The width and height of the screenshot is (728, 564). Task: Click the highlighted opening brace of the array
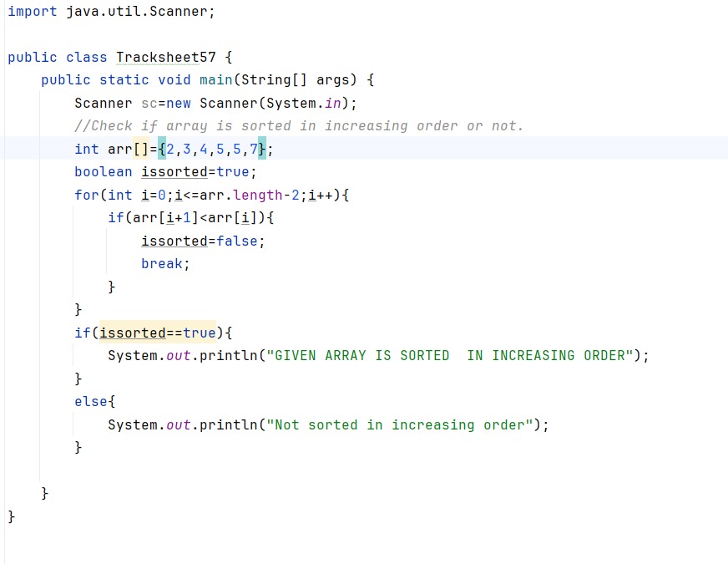pos(162,149)
